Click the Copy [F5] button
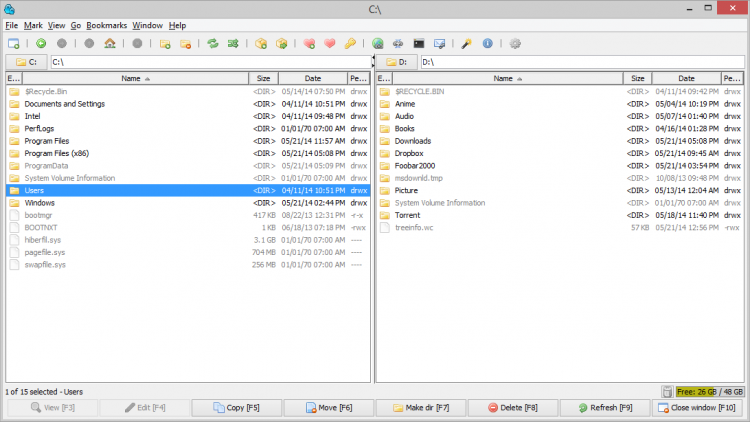 point(237,408)
